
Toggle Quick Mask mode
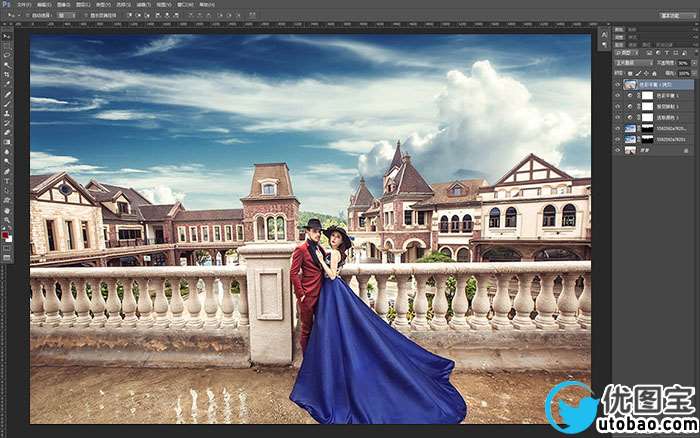pos(6,249)
